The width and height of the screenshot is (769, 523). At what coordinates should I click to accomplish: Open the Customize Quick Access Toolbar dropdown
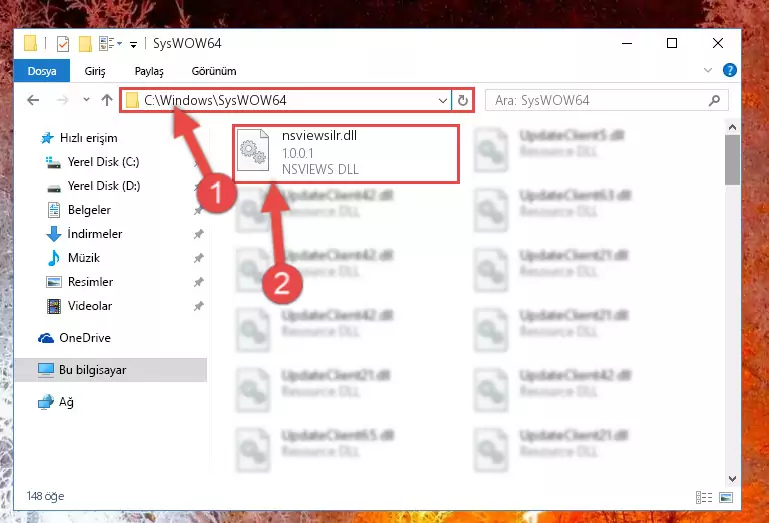pyautogui.click(x=133, y=45)
